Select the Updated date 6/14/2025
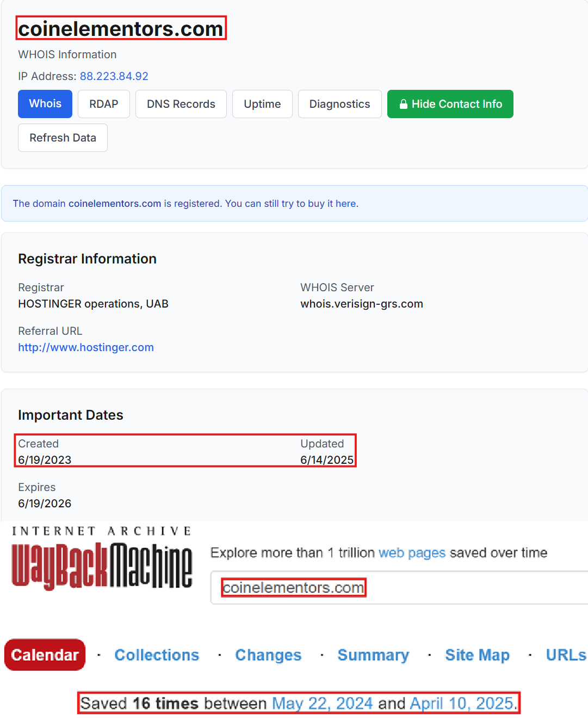 pyautogui.click(x=327, y=460)
